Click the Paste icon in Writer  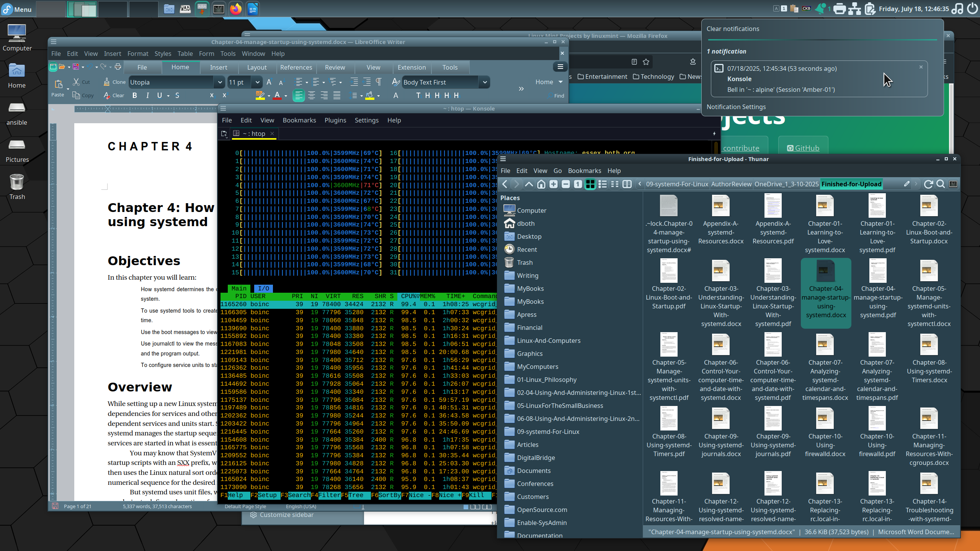click(58, 84)
